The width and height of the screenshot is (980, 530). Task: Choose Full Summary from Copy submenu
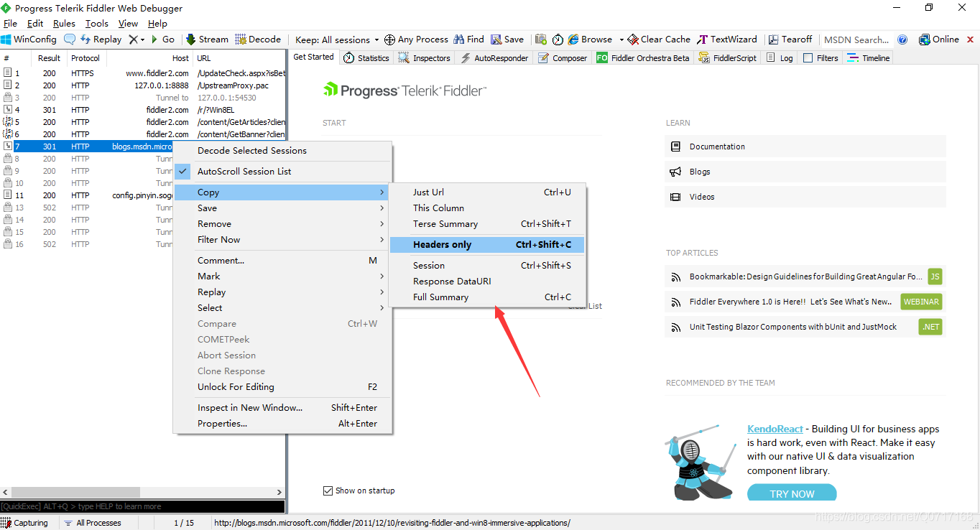pos(487,297)
